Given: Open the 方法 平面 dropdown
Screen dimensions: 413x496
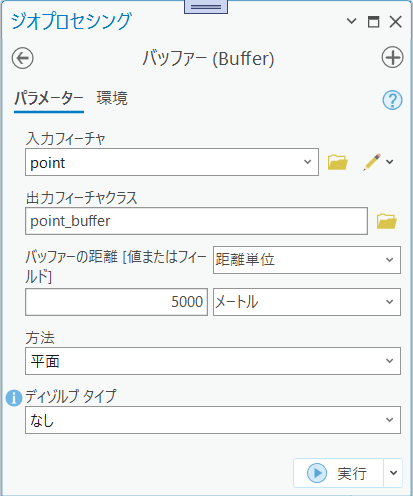Looking at the screenshot, I should coord(213,361).
